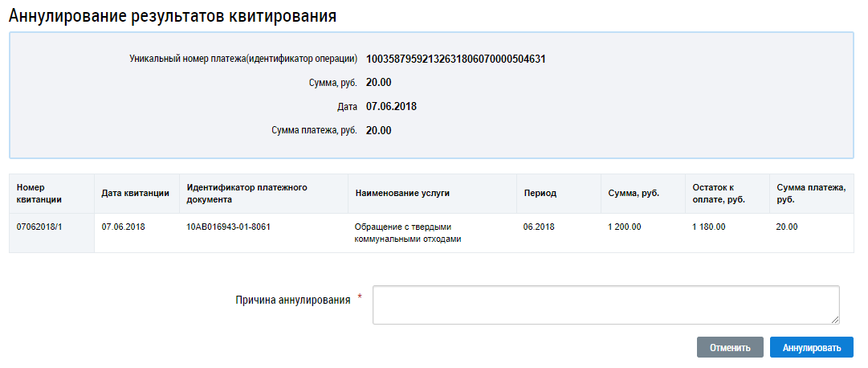Click the "Причина аннулирования" label
The width and height of the screenshot is (868, 368).
292,300
